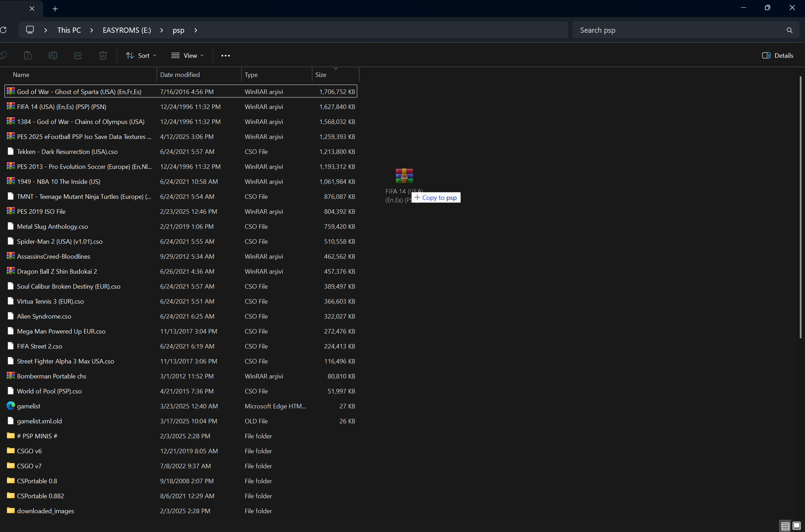
Task: Expand chevron after psp breadcrumb
Action: 196,30
